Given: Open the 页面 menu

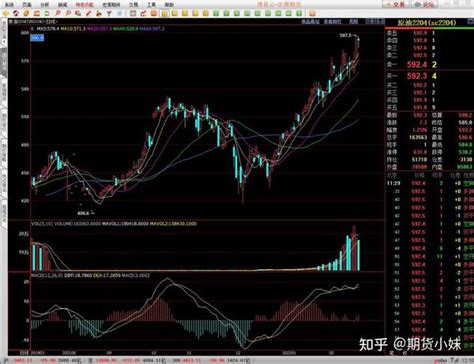Looking at the screenshot, I should [x=27, y=5].
